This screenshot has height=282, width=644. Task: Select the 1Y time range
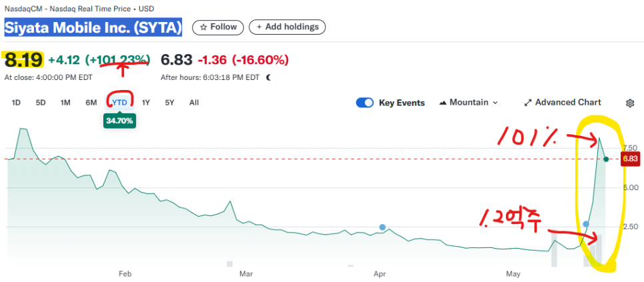[x=146, y=103]
